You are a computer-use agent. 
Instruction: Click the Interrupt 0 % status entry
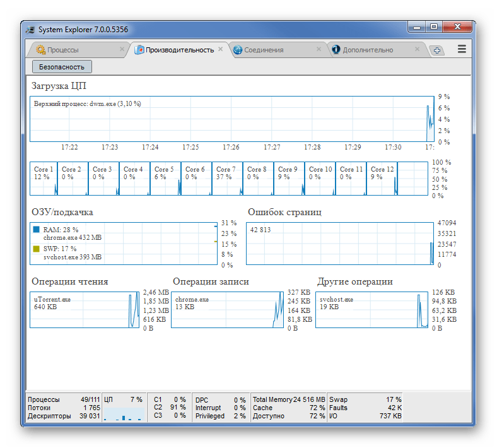pyautogui.click(x=221, y=408)
